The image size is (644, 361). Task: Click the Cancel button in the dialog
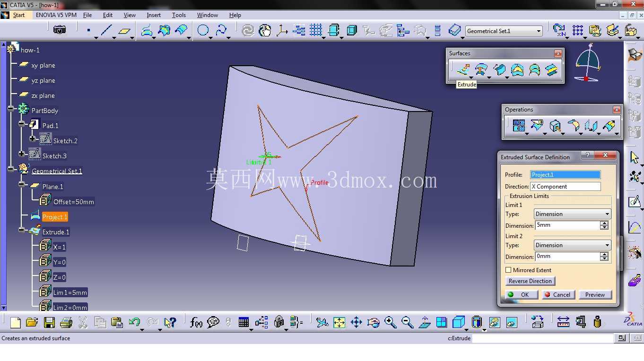[x=558, y=294]
